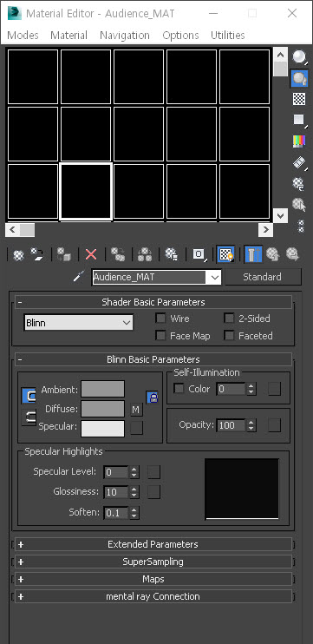Viewport: 313px width, 644px height.
Task: Click the Select by Material icon
Action: (299, 204)
